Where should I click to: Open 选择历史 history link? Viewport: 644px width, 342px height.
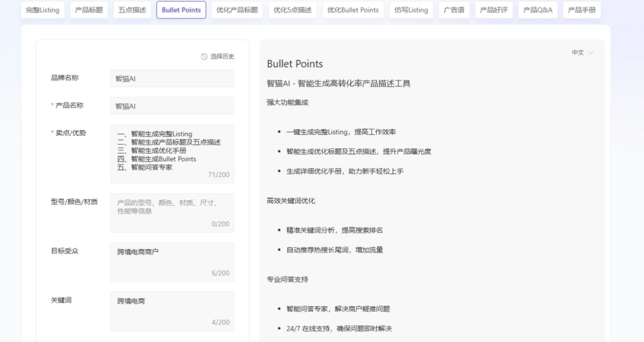(222, 57)
